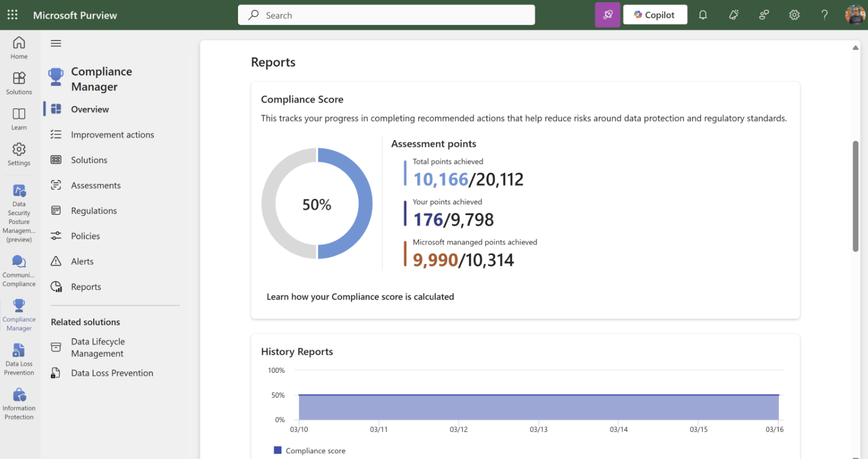868x459 pixels.
Task: Click the people/org icon in header
Action: click(x=764, y=15)
